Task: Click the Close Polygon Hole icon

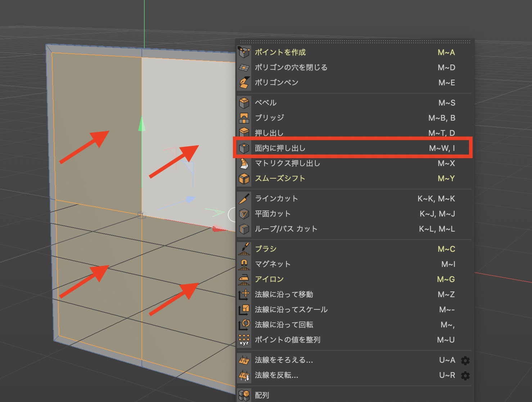Action: (244, 67)
